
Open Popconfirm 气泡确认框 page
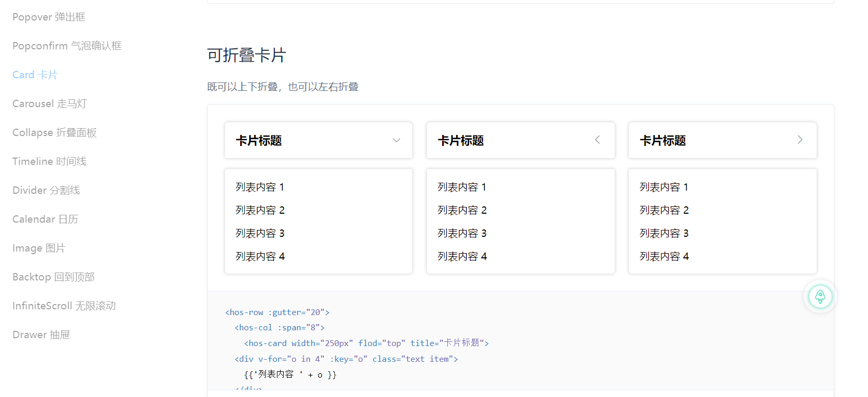[67, 46]
